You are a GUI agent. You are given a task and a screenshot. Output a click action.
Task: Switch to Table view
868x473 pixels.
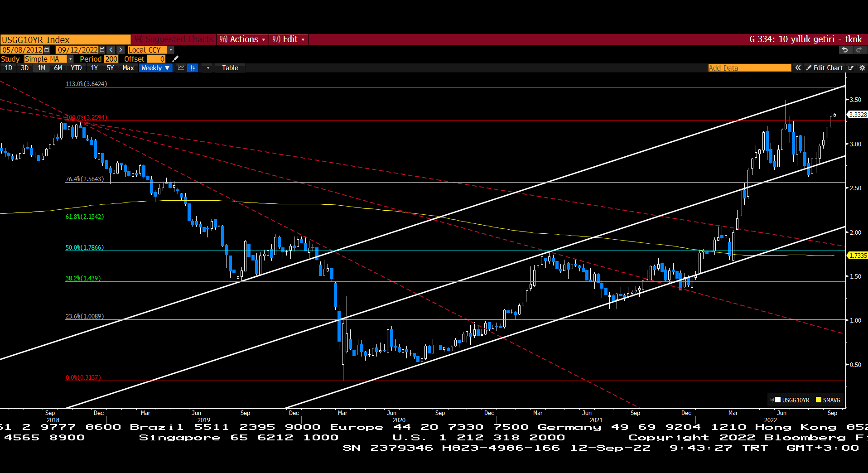(x=230, y=68)
